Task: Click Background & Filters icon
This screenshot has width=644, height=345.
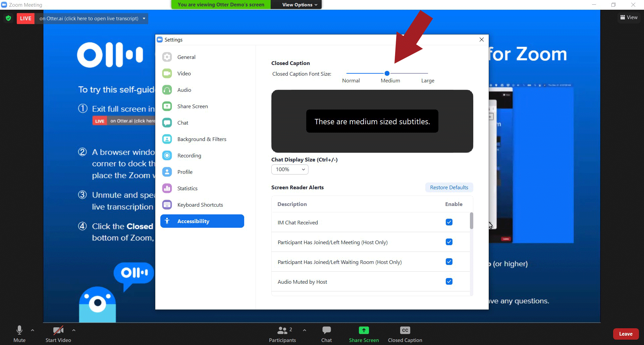Action: tap(167, 139)
